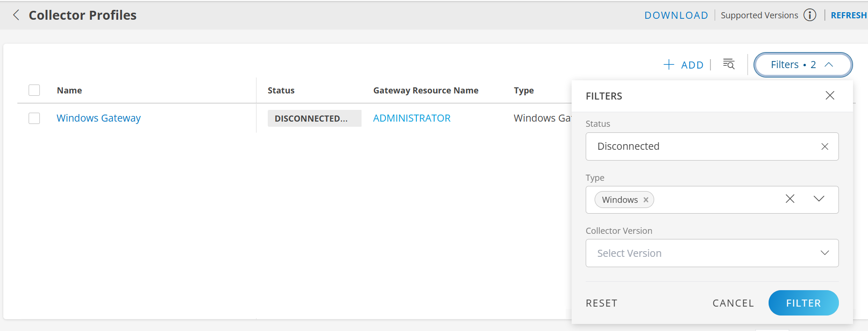Image resolution: width=868 pixels, height=331 pixels.
Task: Click the plus icon to add profile
Action: pyautogui.click(x=669, y=64)
